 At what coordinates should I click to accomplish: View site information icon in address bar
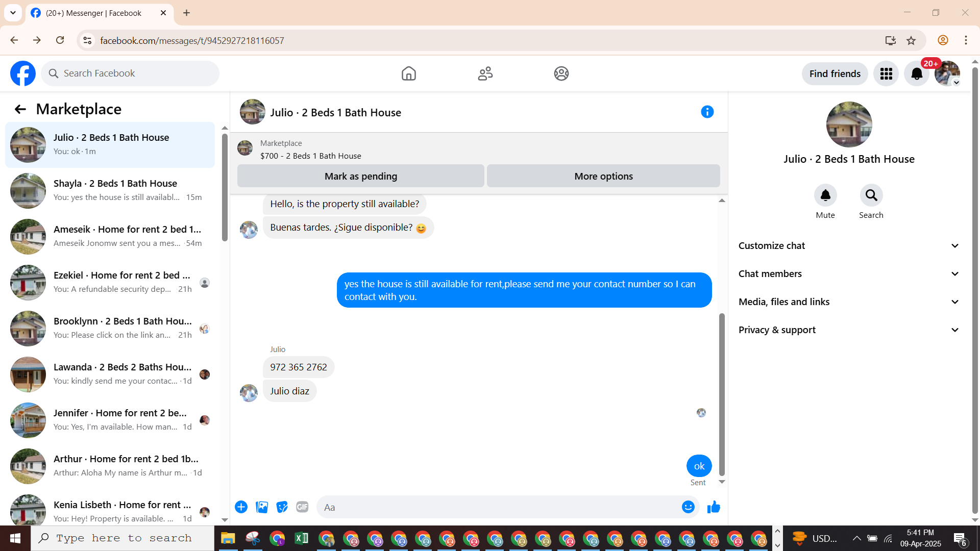(87, 40)
